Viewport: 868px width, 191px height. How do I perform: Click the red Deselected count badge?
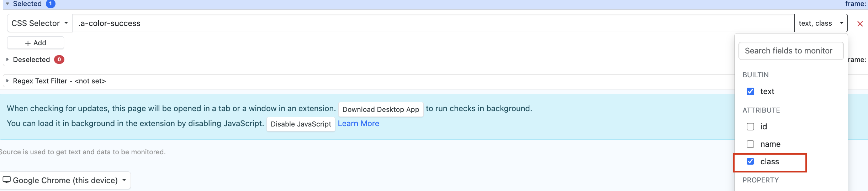point(59,60)
